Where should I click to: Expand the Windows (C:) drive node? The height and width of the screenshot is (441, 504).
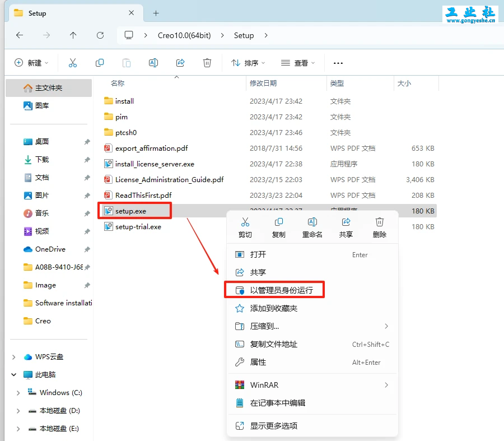pos(18,393)
